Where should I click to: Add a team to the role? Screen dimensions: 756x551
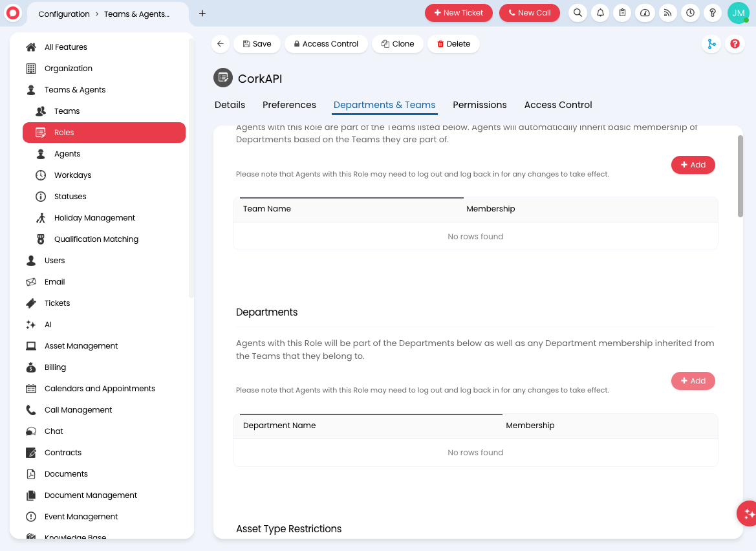[693, 165]
